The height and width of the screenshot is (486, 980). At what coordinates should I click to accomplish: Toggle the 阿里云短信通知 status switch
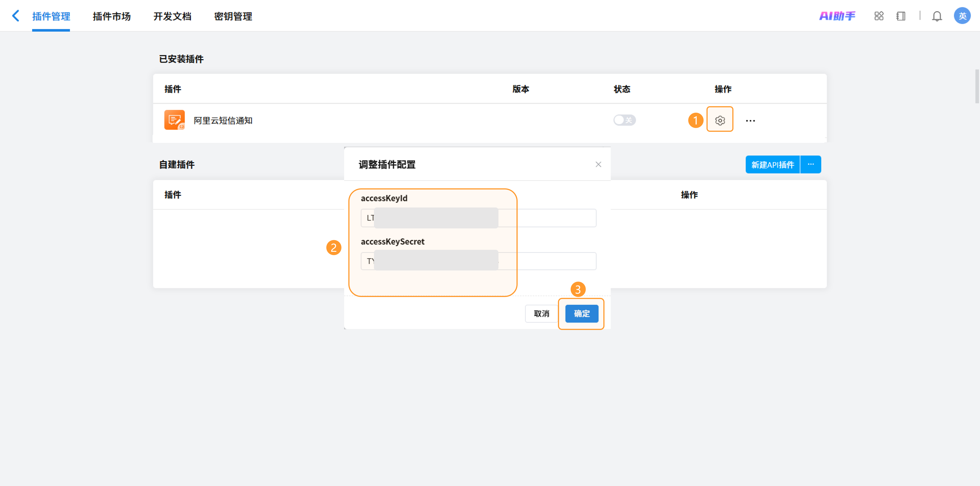pos(624,120)
